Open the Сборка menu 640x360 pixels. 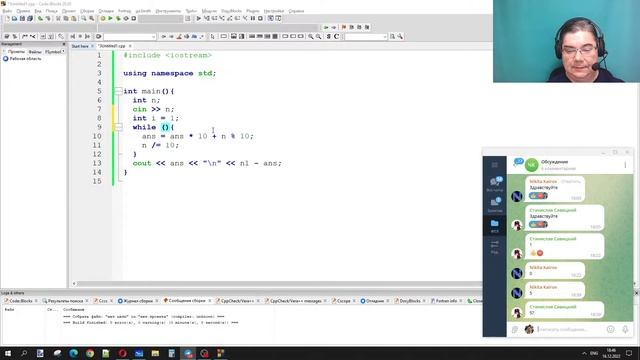87,11
